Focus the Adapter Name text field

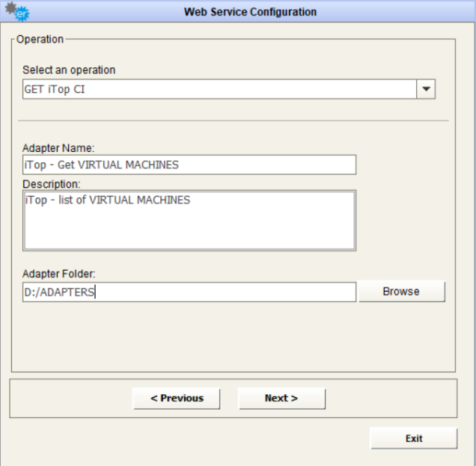click(x=189, y=165)
